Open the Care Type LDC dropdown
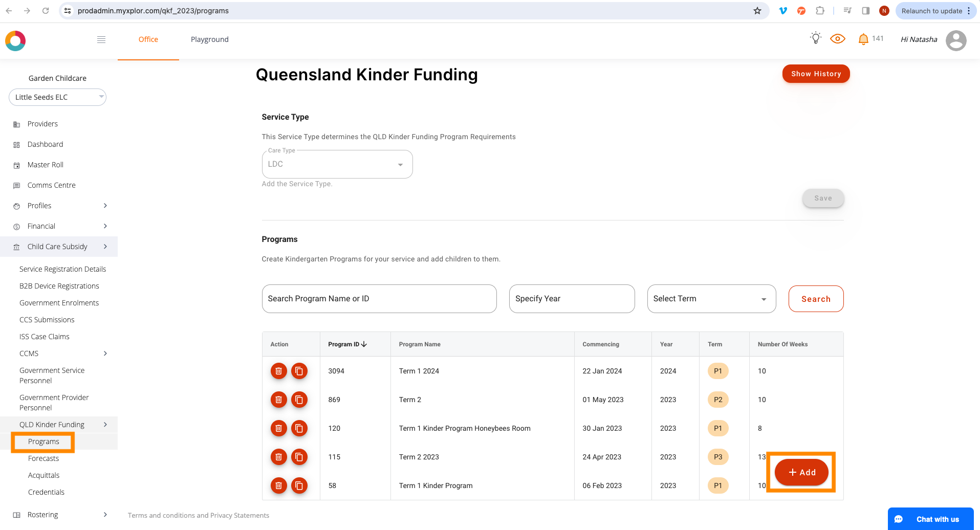 point(337,164)
